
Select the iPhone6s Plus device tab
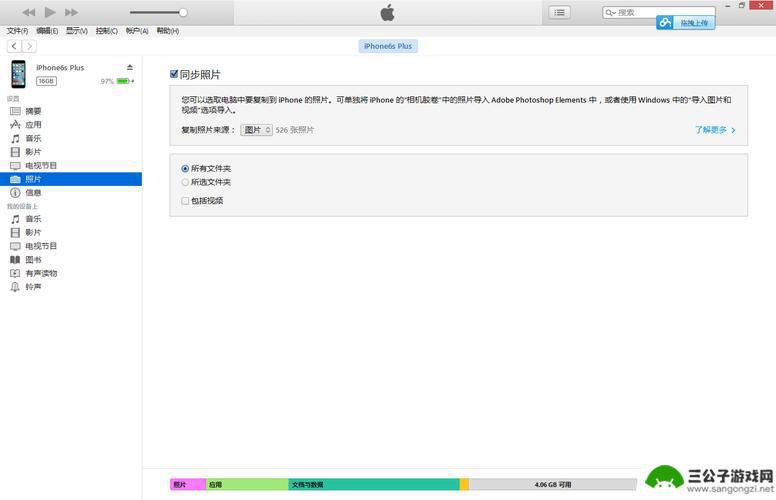pos(388,46)
